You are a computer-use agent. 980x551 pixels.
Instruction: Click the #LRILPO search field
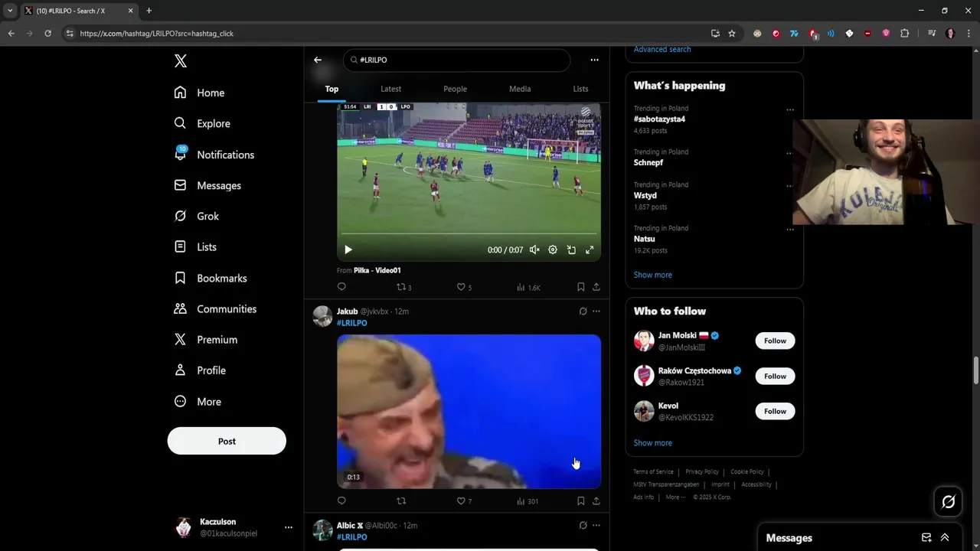457,60
